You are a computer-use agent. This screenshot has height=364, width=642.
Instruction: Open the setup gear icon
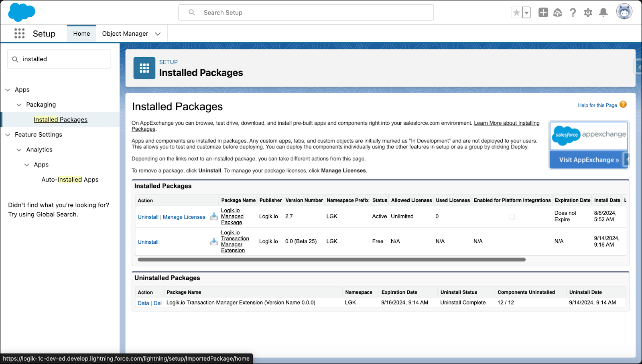588,12
